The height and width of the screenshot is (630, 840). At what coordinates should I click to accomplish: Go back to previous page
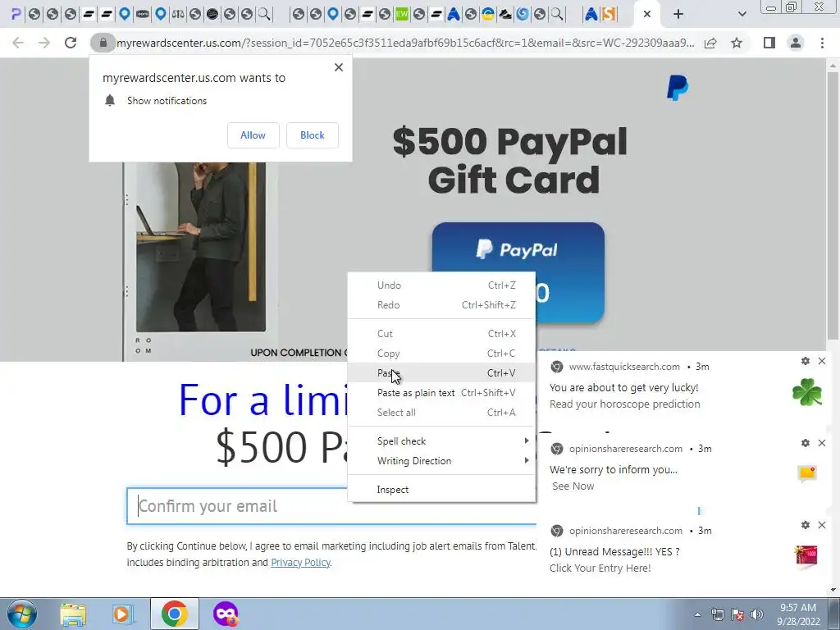[18, 43]
